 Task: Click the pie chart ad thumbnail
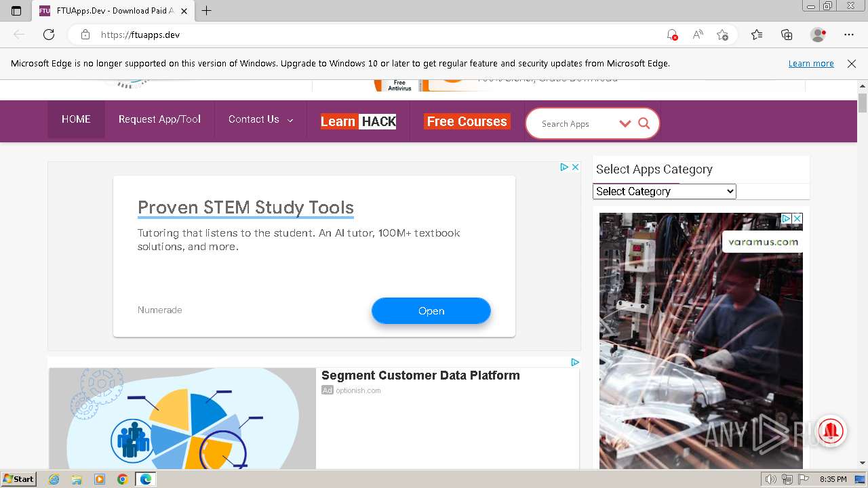182,418
